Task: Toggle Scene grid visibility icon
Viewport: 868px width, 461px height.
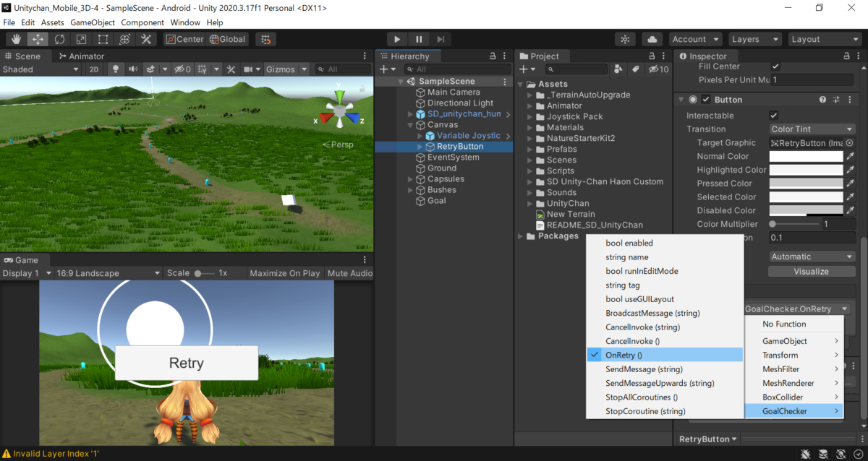Action: [x=202, y=69]
